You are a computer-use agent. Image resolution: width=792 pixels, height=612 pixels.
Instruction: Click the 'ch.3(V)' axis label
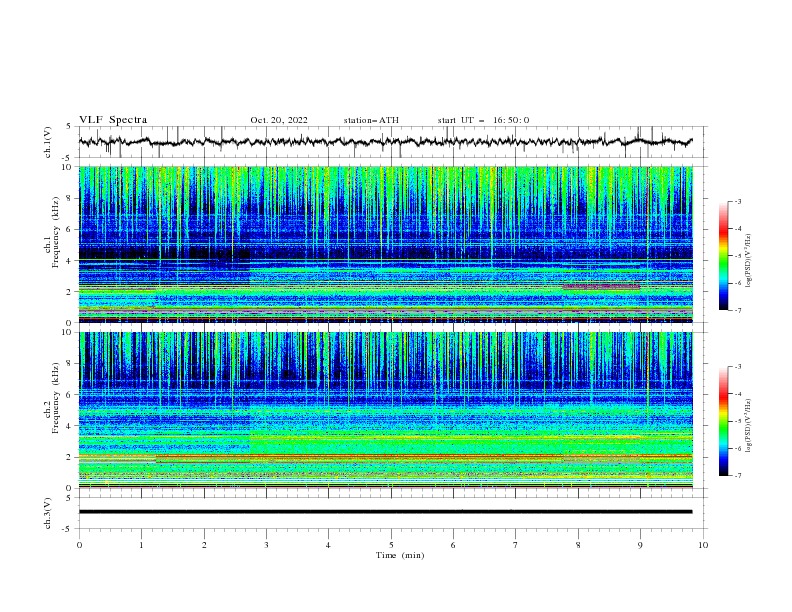click(x=48, y=513)
